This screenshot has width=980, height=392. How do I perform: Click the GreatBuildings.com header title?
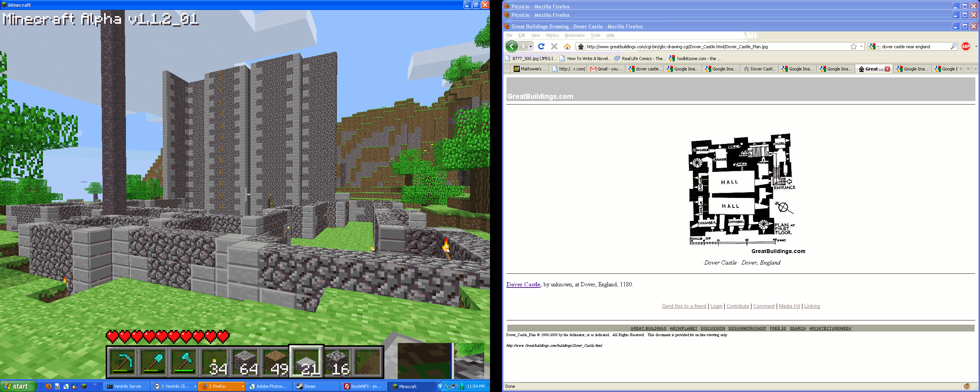tap(540, 96)
